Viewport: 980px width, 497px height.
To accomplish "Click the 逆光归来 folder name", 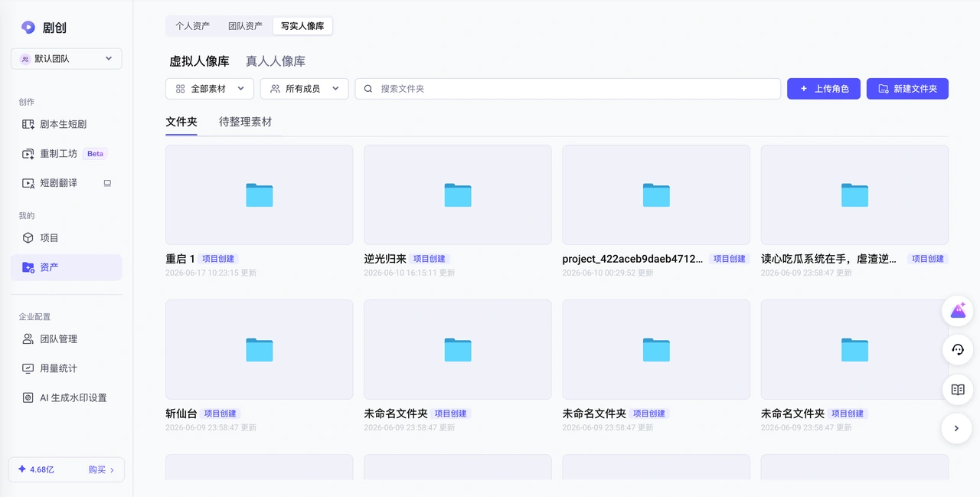I will point(385,259).
